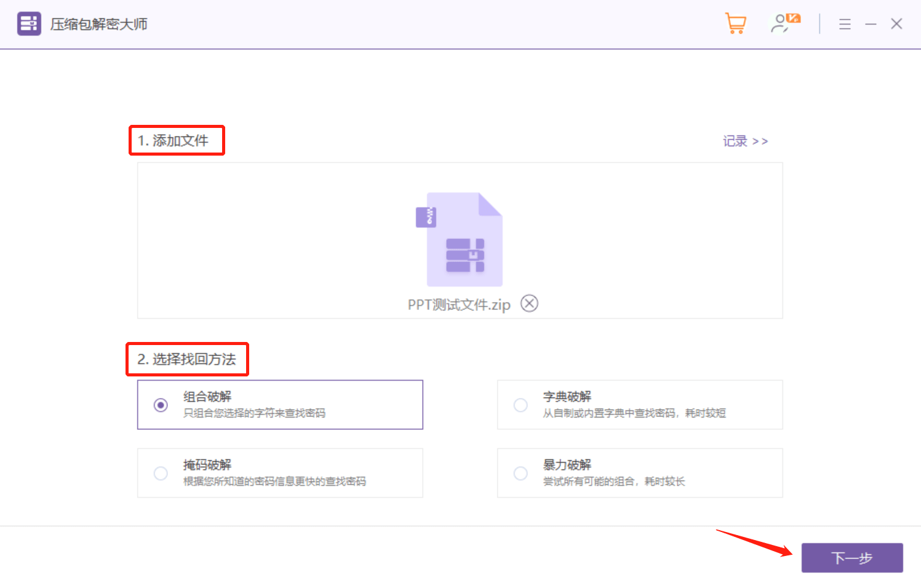This screenshot has height=588, width=921.
Task: Select the 字典破解 recovery method
Action: coord(520,405)
